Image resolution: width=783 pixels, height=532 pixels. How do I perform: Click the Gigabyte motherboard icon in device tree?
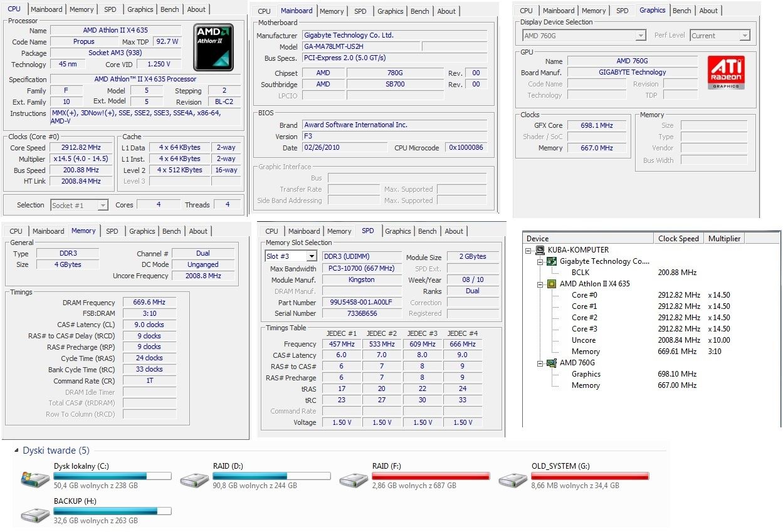pyautogui.click(x=552, y=261)
